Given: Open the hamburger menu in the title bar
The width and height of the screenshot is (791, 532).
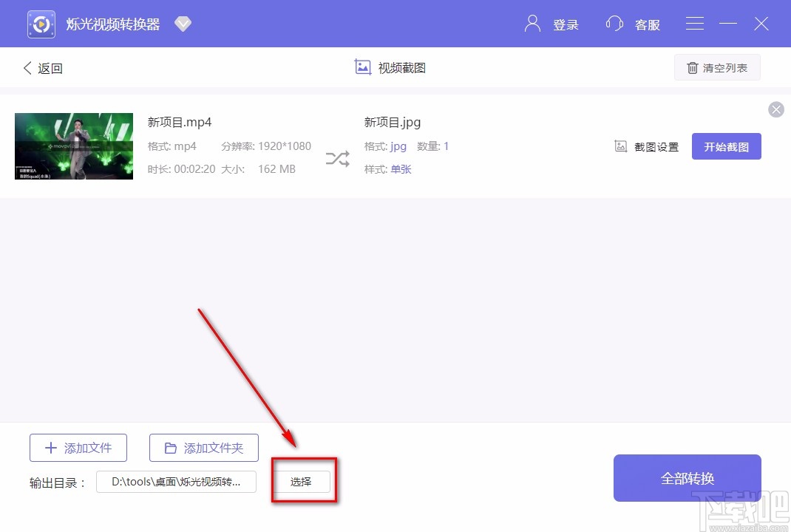Looking at the screenshot, I should coord(694,23).
